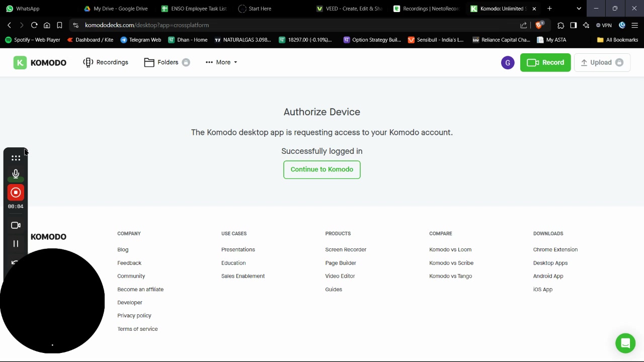
Task: Open the chat support widget
Action: (x=625, y=343)
